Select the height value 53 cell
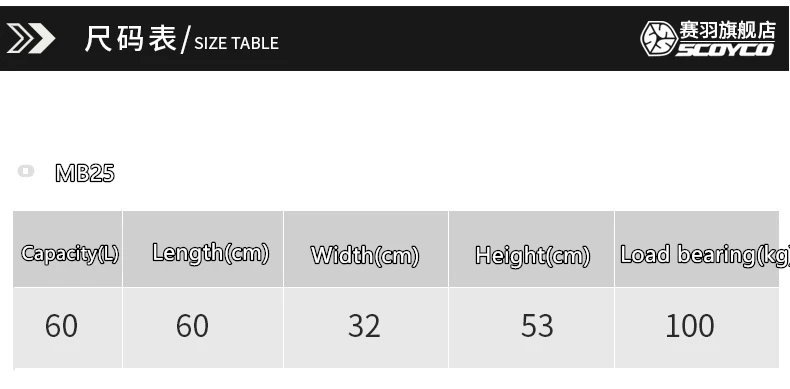Screen dimensions: 790x389 [x=532, y=328]
